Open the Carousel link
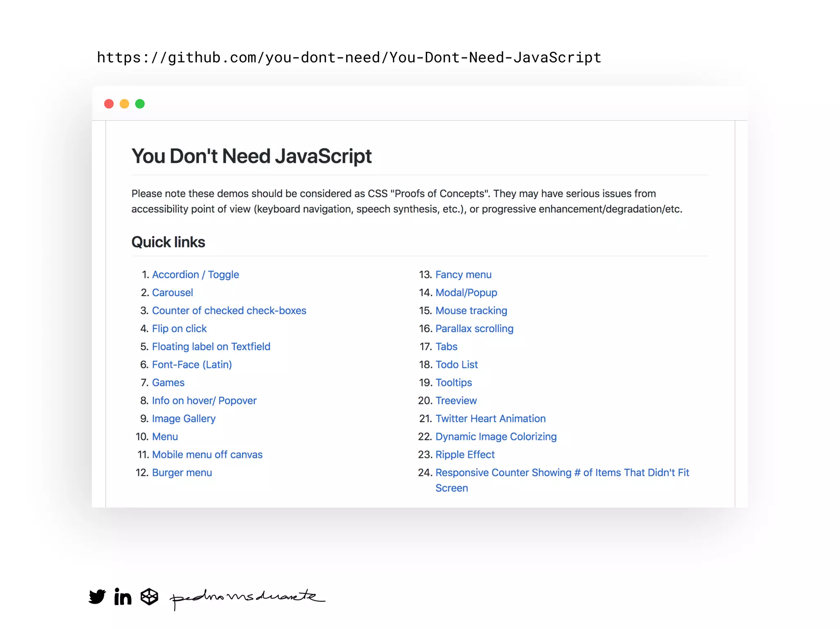840x630 pixels. pyautogui.click(x=172, y=292)
